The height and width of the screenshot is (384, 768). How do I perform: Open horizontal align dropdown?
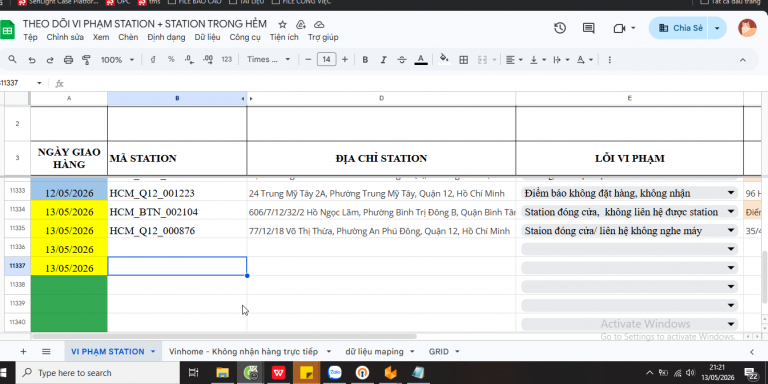[514, 60]
